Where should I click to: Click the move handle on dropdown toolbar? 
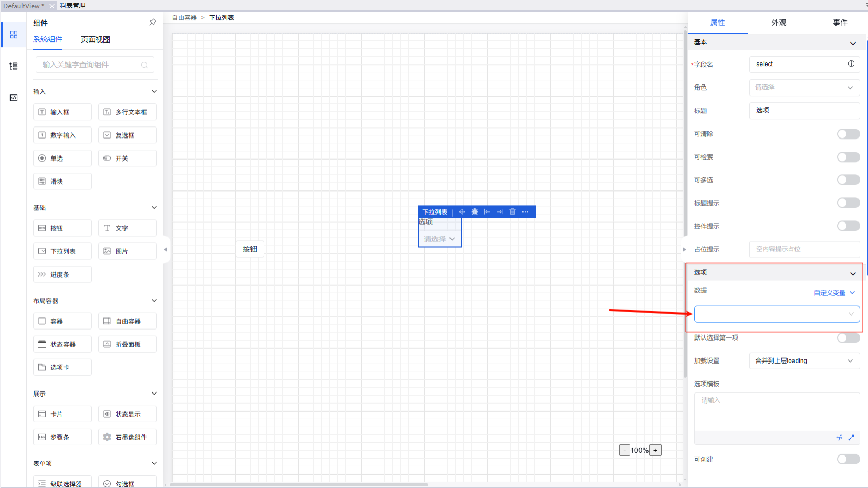click(x=462, y=212)
